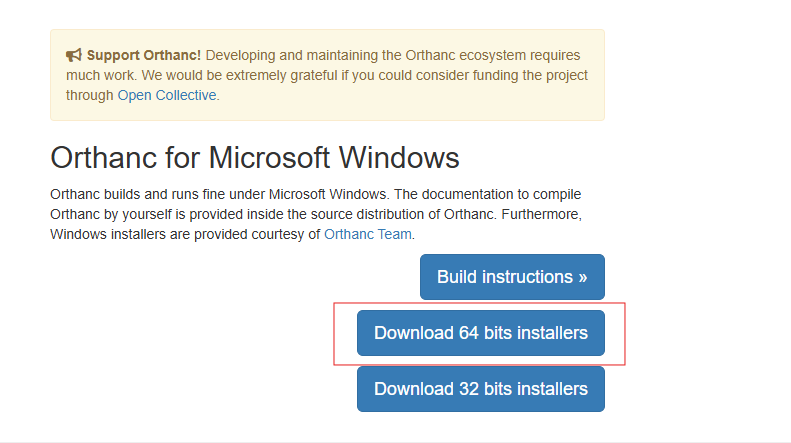Follow the Orthanc Team link

point(367,234)
